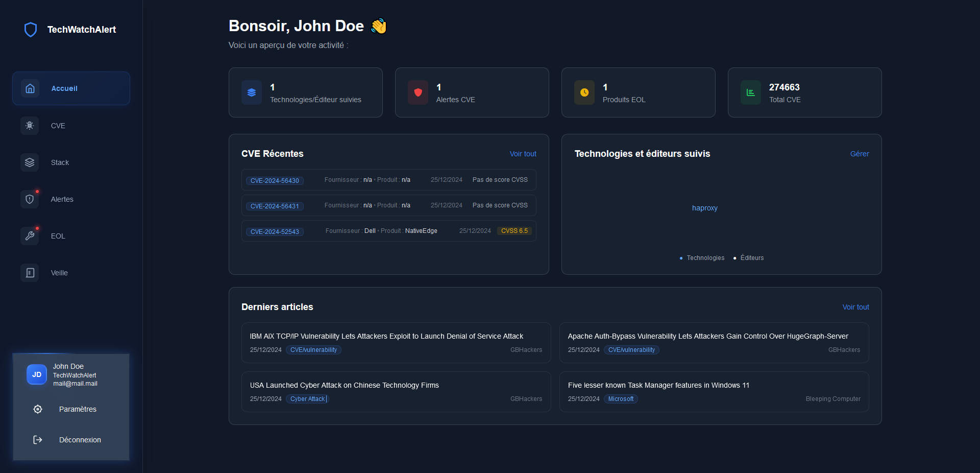
Task: Click the yellow clock icon on Produits EOL card
Action: (584, 92)
